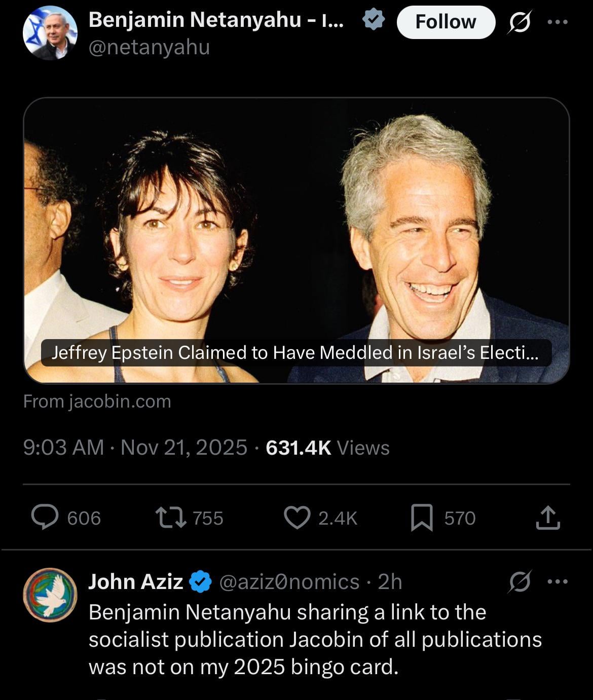Open Grok icon beside Follow button

tap(520, 22)
